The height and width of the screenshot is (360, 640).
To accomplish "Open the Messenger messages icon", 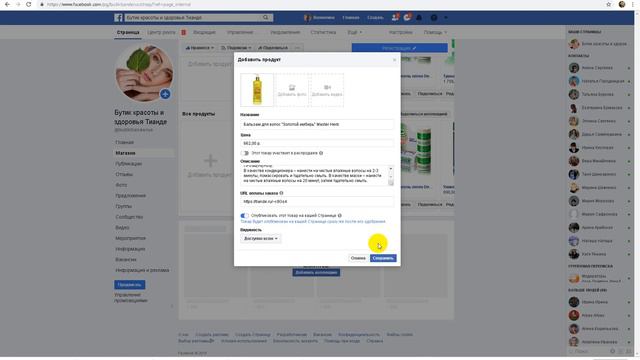I will (x=407, y=18).
